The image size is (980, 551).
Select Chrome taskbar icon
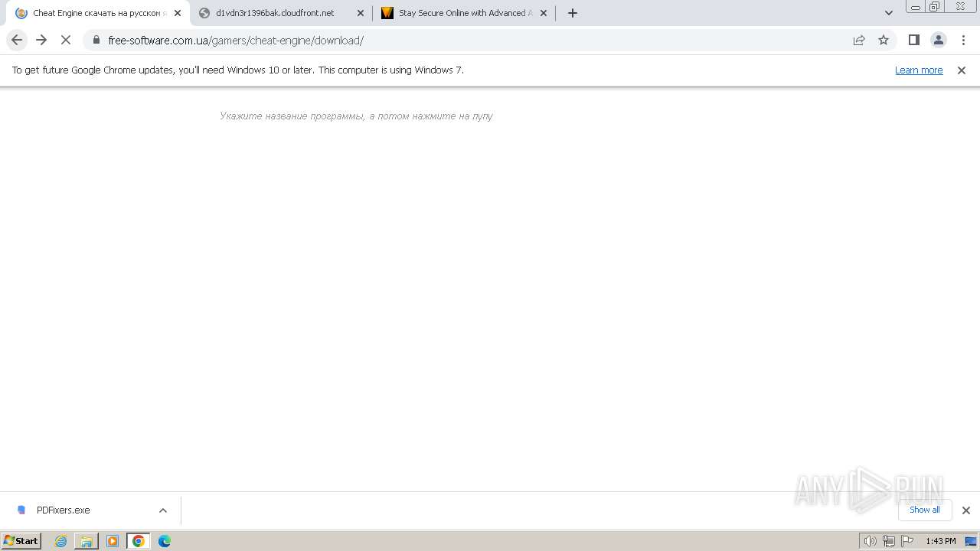point(139,541)
